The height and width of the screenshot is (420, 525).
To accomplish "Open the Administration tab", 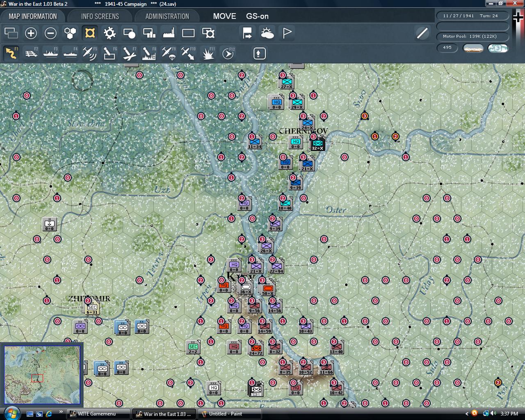I will pos(167,16).
